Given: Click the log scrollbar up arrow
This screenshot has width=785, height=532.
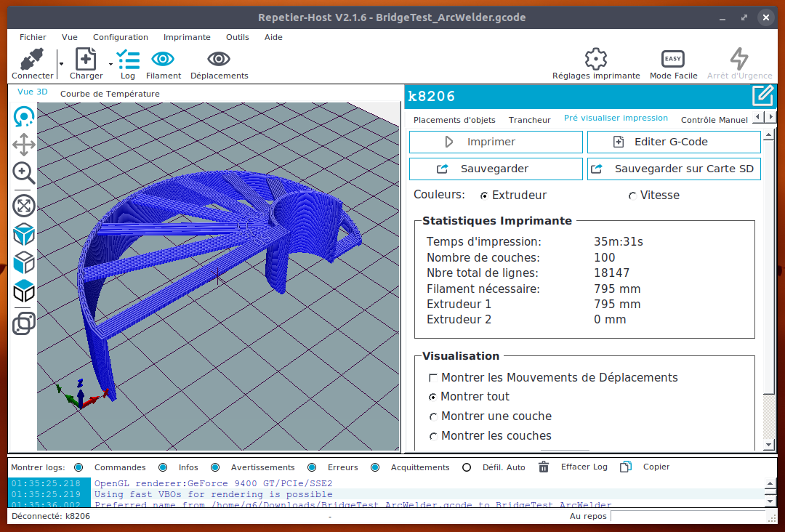Looking at the screenshot, I should 770,483.
